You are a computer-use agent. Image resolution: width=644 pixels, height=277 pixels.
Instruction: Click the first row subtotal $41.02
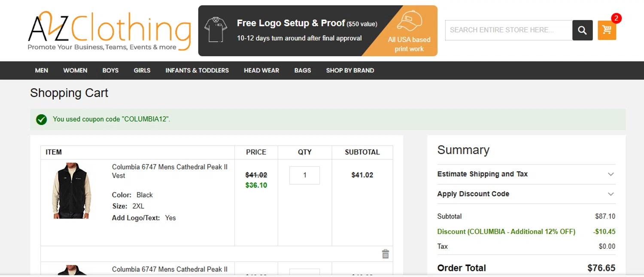[362, 175]
